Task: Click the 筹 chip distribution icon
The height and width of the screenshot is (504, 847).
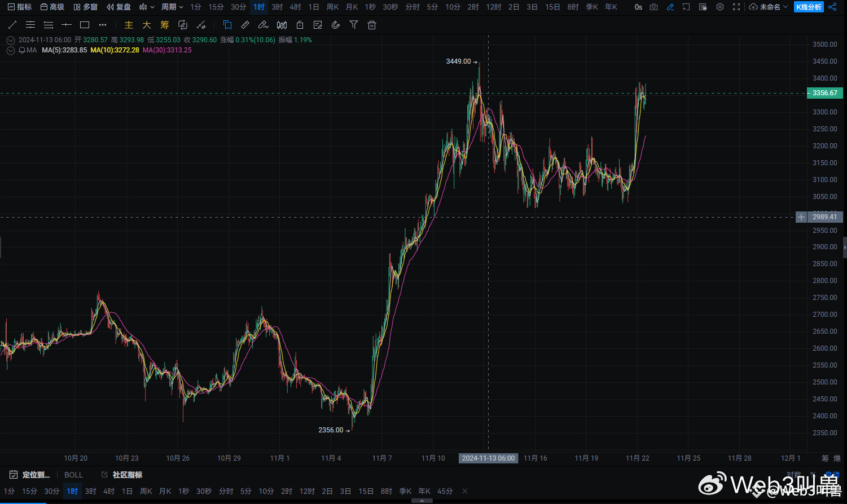Action: (165, 25)
